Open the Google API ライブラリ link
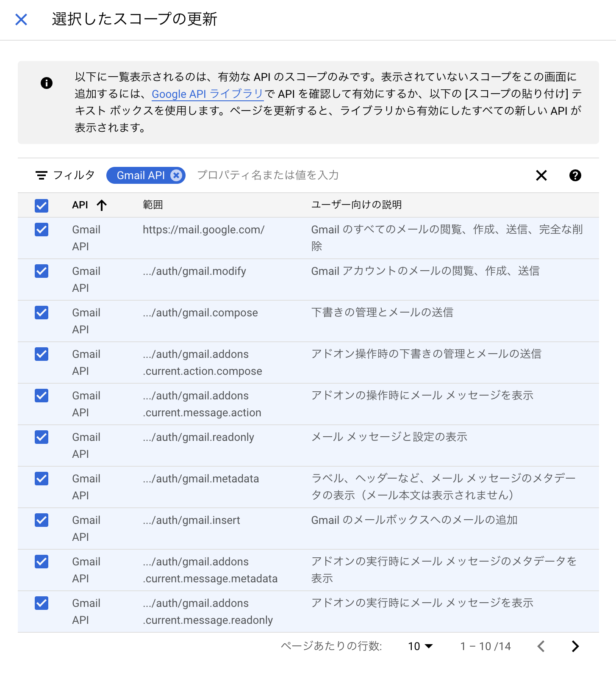The width and height of the screenshot is (616, 681). click(208, 94)
